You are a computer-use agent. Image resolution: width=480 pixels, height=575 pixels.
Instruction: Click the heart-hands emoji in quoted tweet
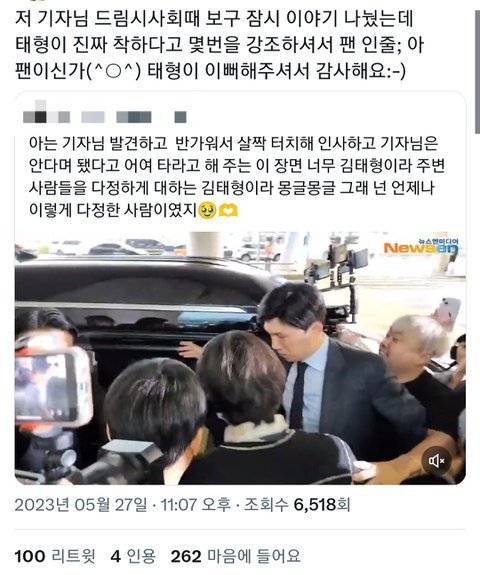[228, 211]
